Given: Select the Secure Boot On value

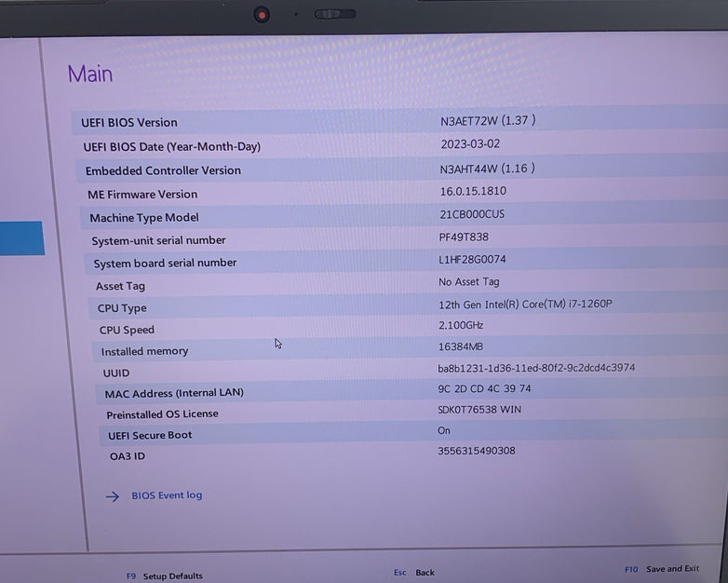Looking at the screenshot, I should click(x=444, y=430).
